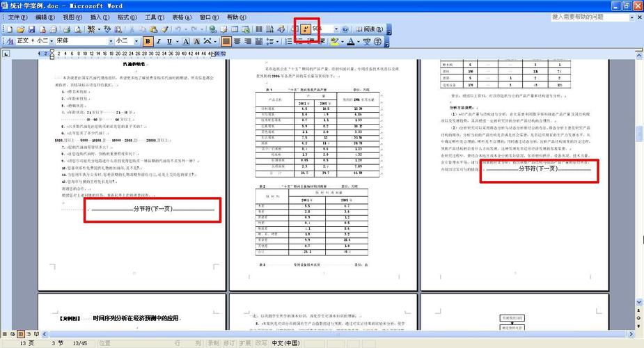Center-align the paragraph text
The image size is (644, 348).
[x=237, y=41]
